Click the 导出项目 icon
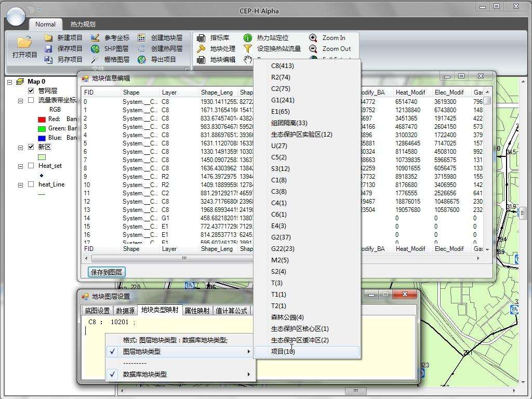The width and height of the screenshot is (532, 399). tap(142, 59)
